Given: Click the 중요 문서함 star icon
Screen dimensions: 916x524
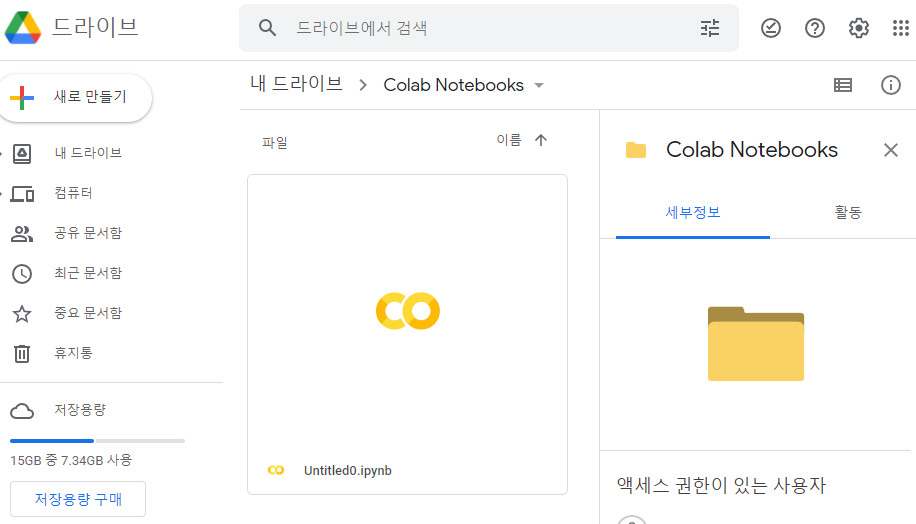Looking at the screenshot, I should tap(22, 314).
